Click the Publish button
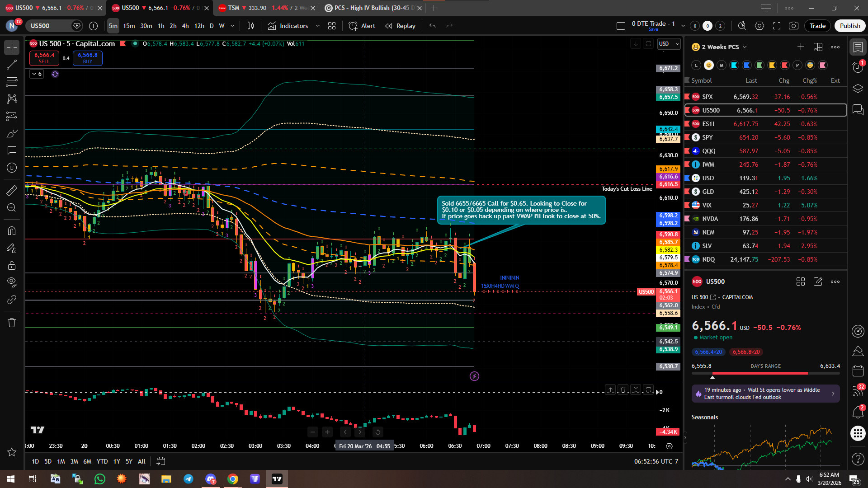 click(x=849, y=26)
